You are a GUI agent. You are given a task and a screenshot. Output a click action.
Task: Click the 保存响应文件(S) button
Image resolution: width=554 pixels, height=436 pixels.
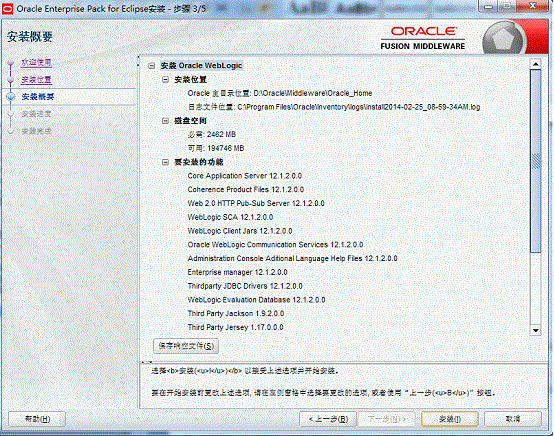click(186, 346)
